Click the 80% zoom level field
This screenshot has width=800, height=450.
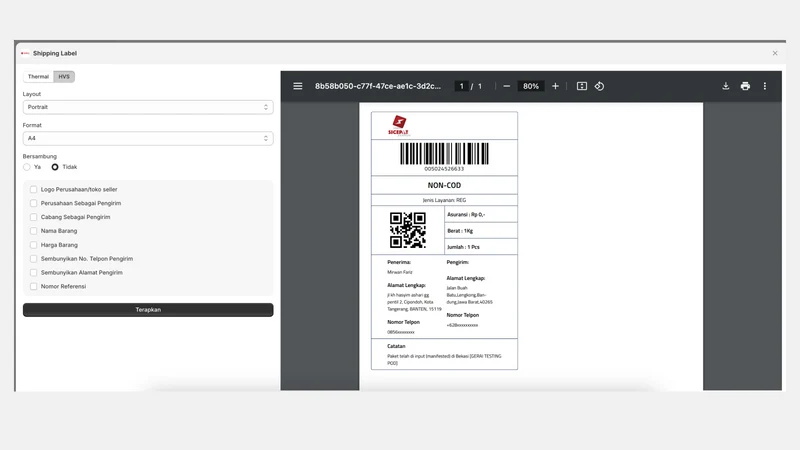pyautogui.click(x=531, y=86)
